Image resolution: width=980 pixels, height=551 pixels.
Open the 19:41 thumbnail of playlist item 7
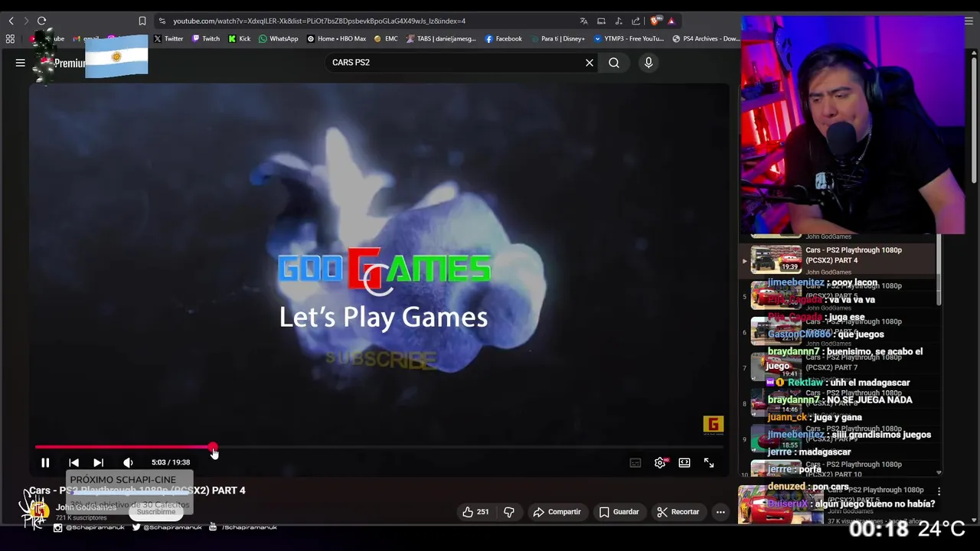[776, 367]
